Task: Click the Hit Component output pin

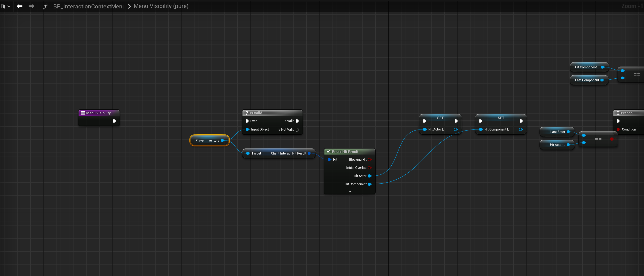Action: coord(369,184)
